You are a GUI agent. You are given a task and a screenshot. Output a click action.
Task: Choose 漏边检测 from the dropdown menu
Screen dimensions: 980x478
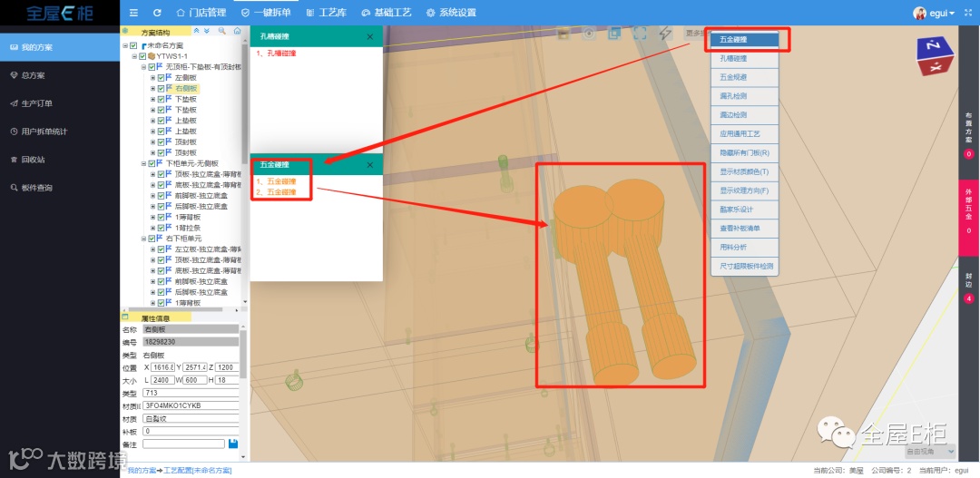click(744, 115)
